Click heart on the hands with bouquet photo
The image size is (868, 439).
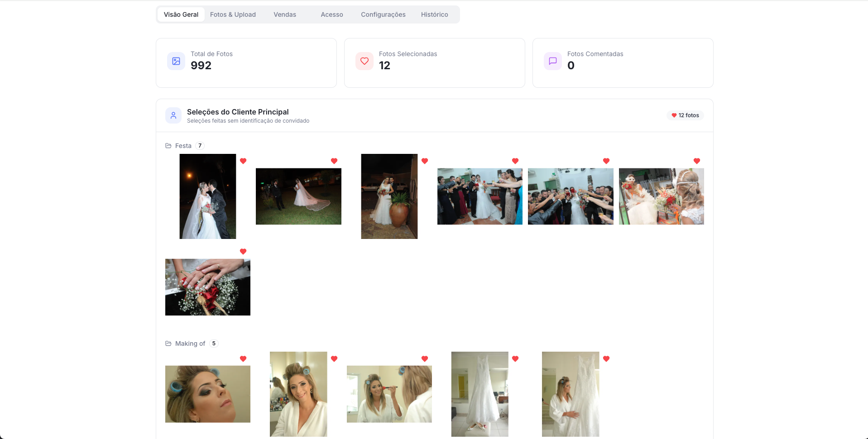tap(243, 252)
